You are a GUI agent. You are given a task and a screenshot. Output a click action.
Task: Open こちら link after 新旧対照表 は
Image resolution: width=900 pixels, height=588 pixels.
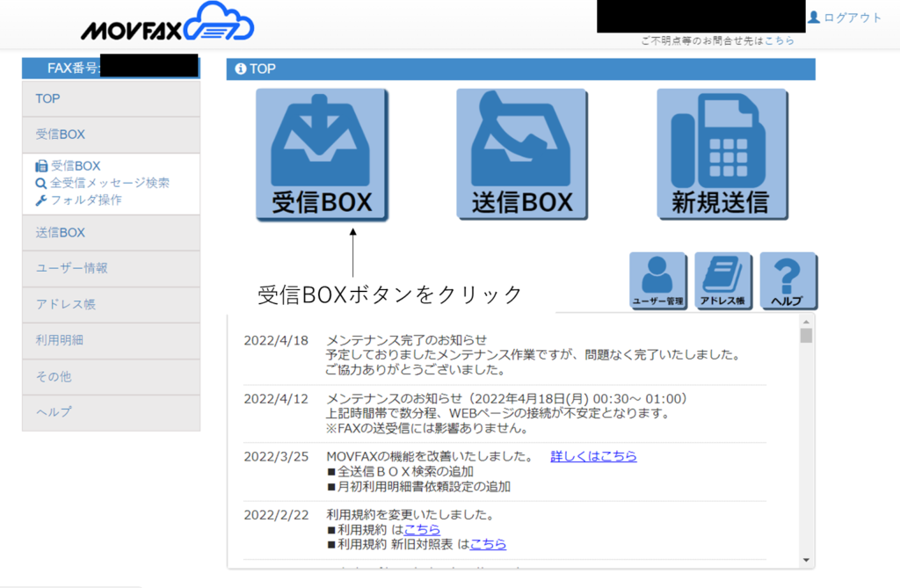(x=488, y=544)
